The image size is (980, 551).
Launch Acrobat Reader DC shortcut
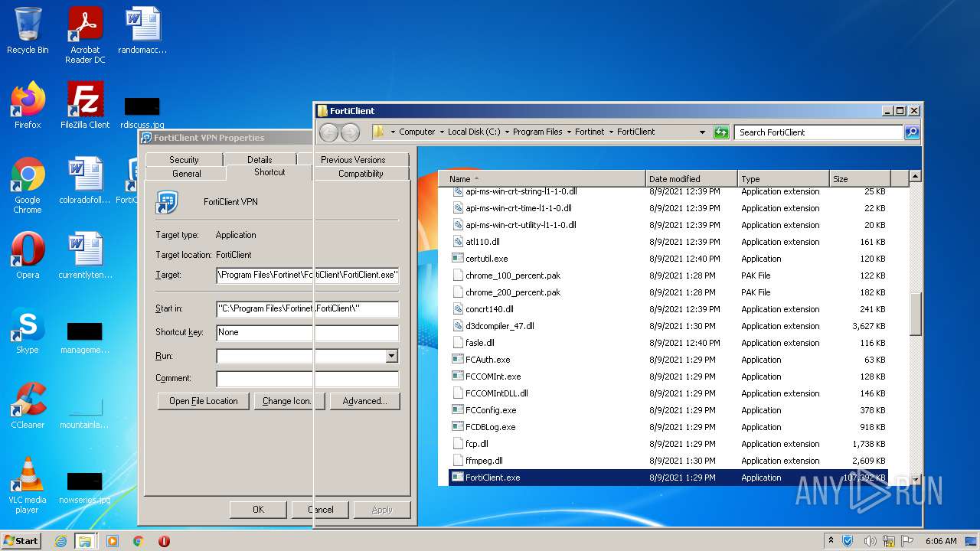[85, 35]
